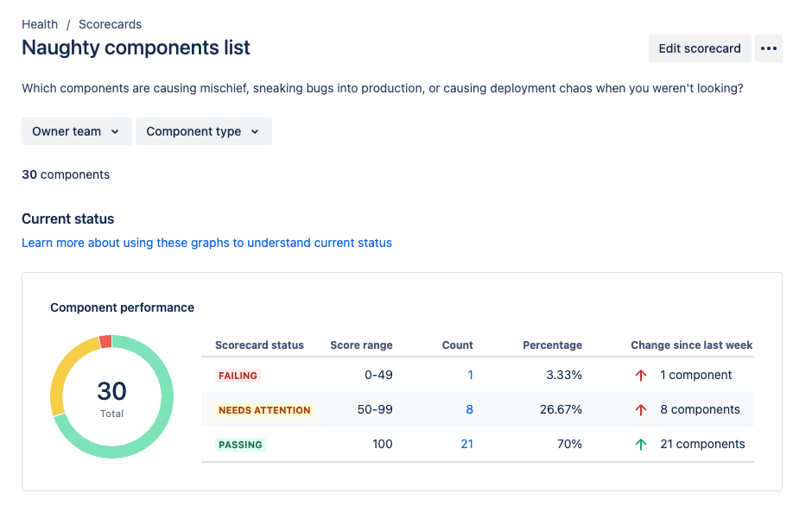The height and width of the screenshot is (506, 812).
Task: Go to Health in the breadcrumb
Action: (x=40, y=24)
